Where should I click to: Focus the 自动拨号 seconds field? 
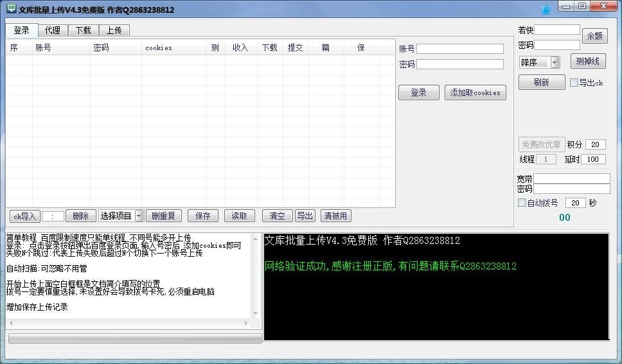[x=575, y=203]
